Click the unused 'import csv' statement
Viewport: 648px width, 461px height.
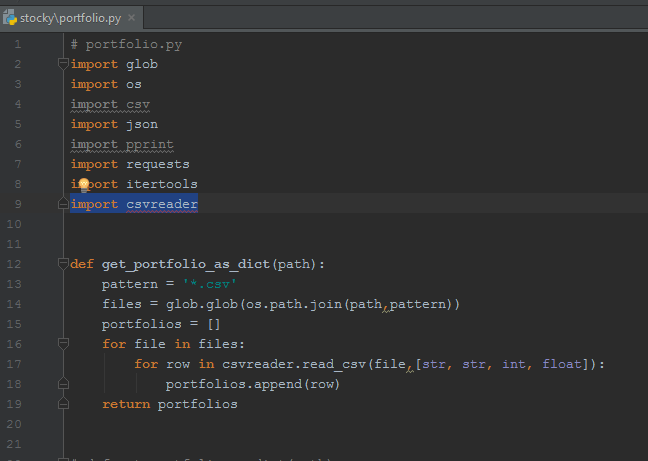pos(110,104)
